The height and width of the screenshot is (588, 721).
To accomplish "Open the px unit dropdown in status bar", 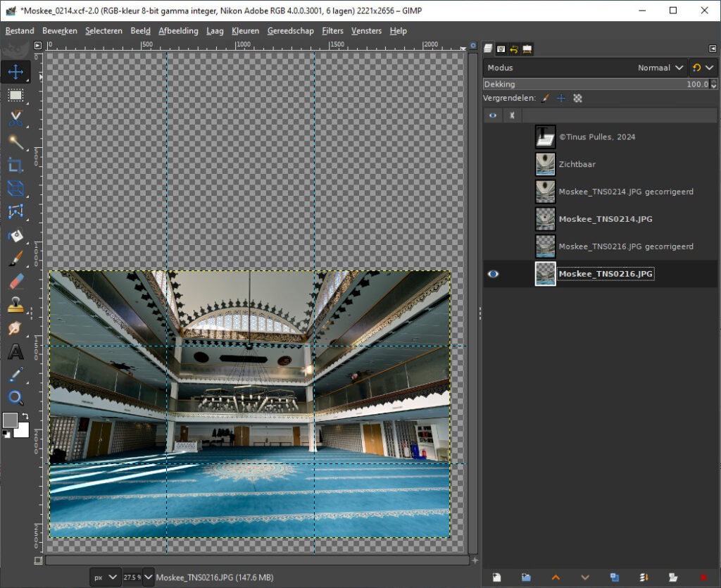I will click(x=106, y=577).
